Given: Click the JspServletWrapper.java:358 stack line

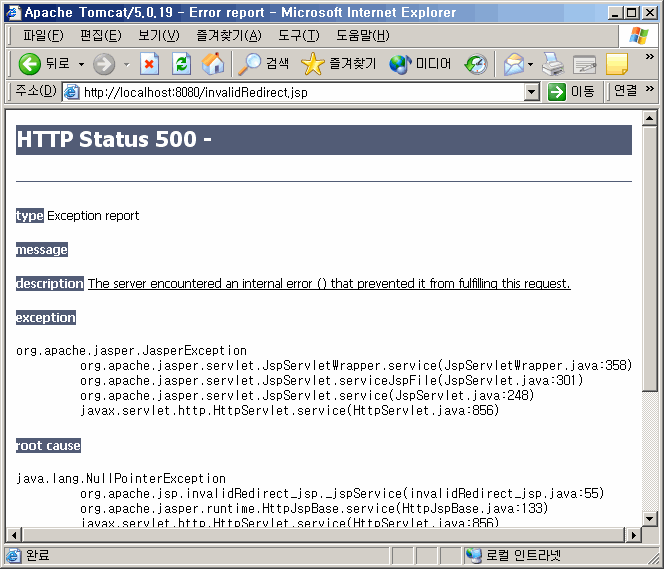Looking at the screenshot, I should coord(356,365).
